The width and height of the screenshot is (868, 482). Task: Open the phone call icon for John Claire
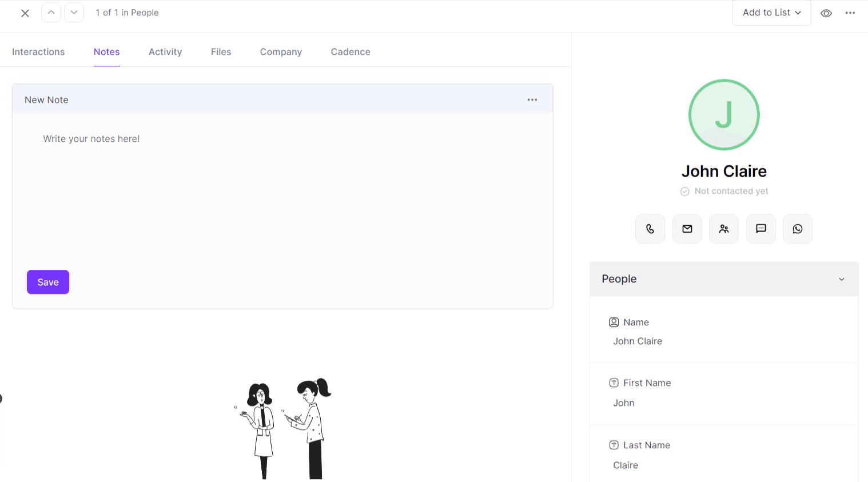pyautogui.click(x=650, y=228)
